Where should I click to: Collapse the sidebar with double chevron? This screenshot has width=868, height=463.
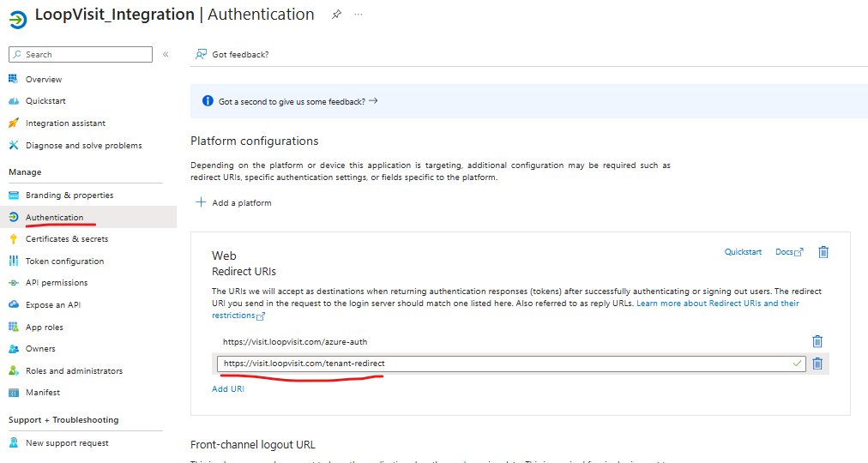click(x=166, y=54)
